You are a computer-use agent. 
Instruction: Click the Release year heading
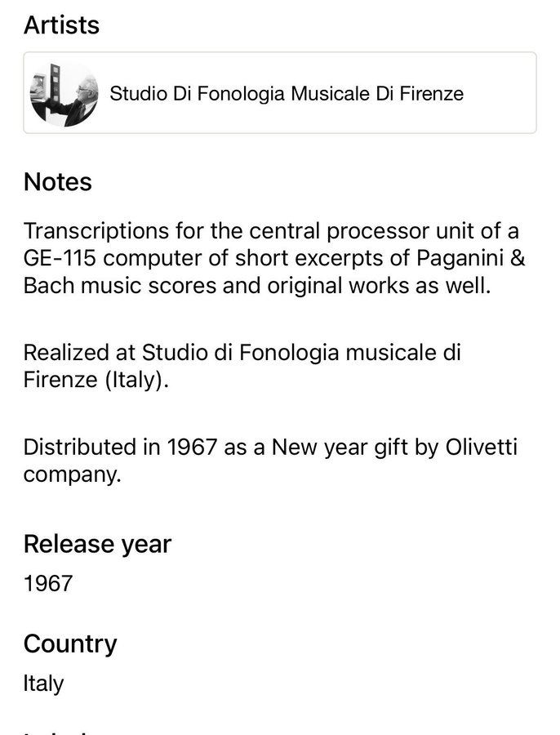(x=97, y=544)
